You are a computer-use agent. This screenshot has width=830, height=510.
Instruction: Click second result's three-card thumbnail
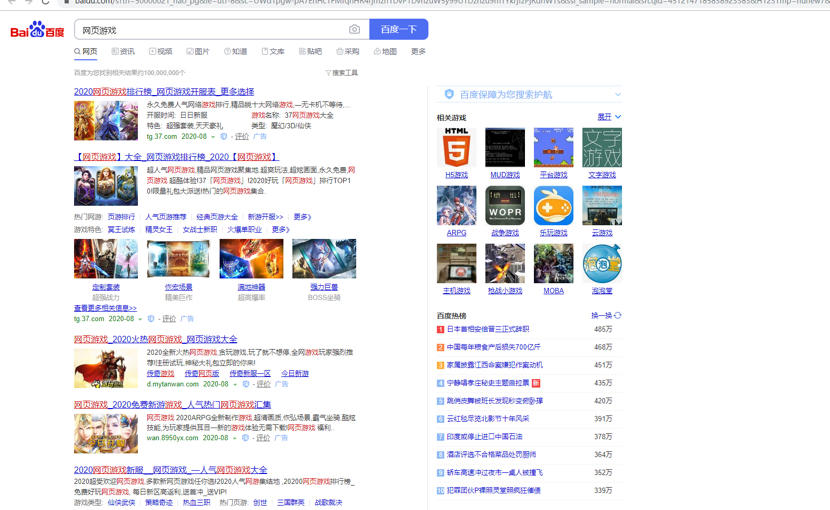click(106, 186)
